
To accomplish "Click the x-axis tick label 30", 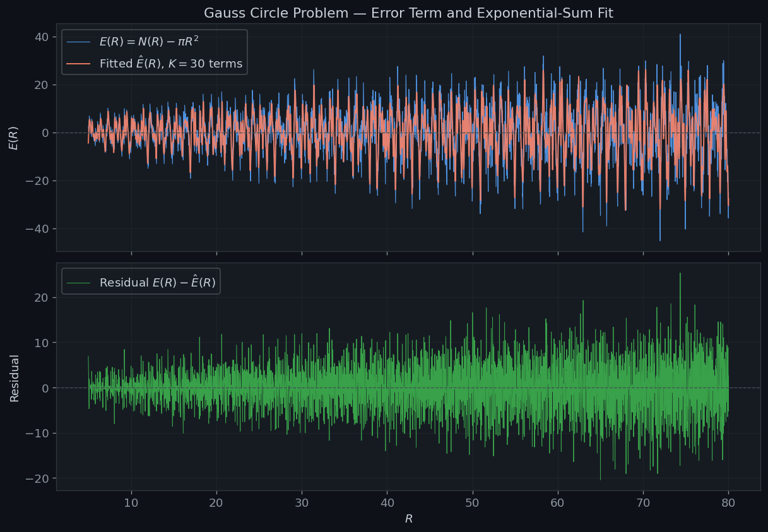I will point(302,503).
